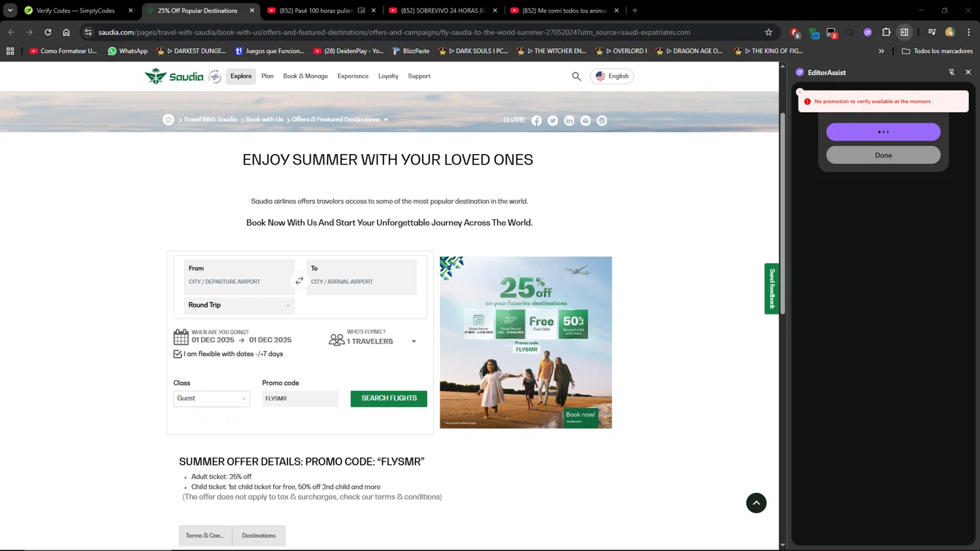
Task: Open the BlizzPaste bookmark
Action: [410, 51]
